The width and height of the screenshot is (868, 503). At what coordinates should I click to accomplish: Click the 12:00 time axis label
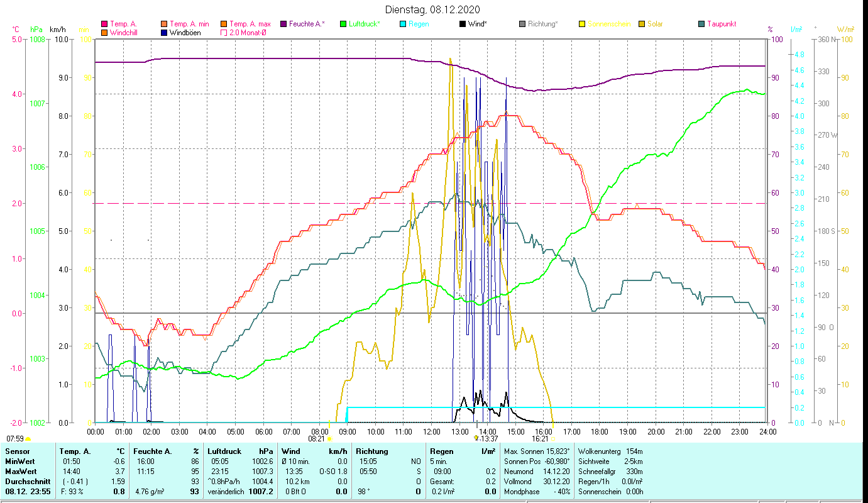[x=432, y=431]
